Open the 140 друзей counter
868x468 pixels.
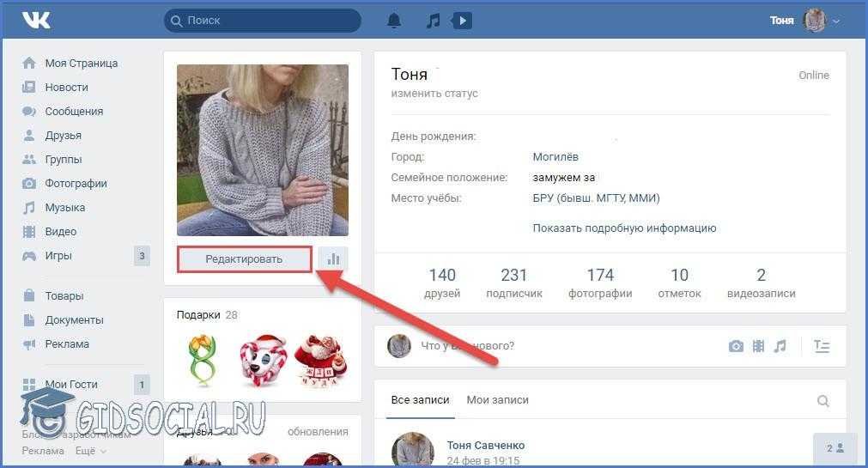(x=442, y=283)
